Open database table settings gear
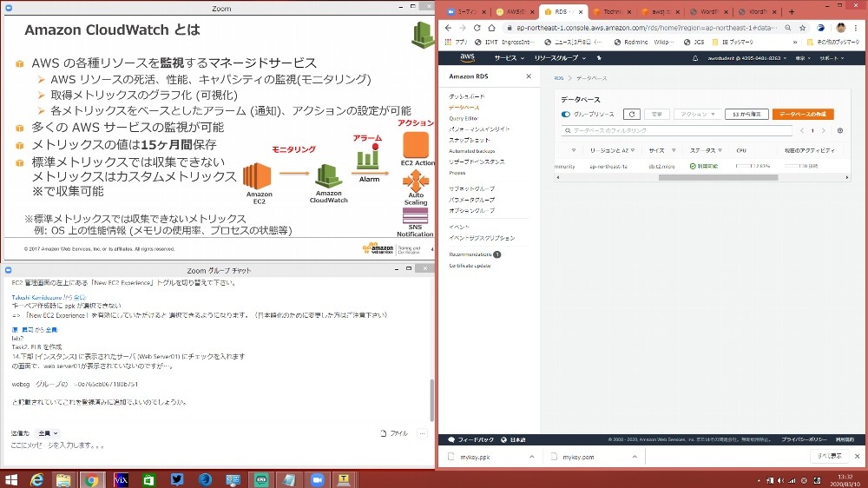 coord(839,131)
